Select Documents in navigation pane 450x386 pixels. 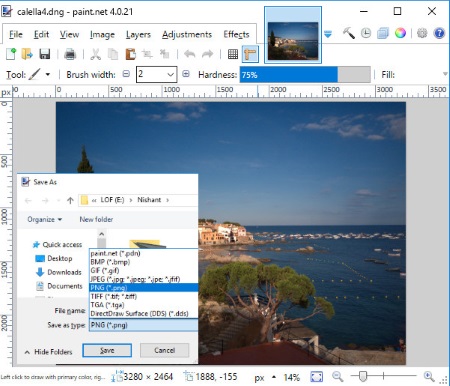coord(59,286)
